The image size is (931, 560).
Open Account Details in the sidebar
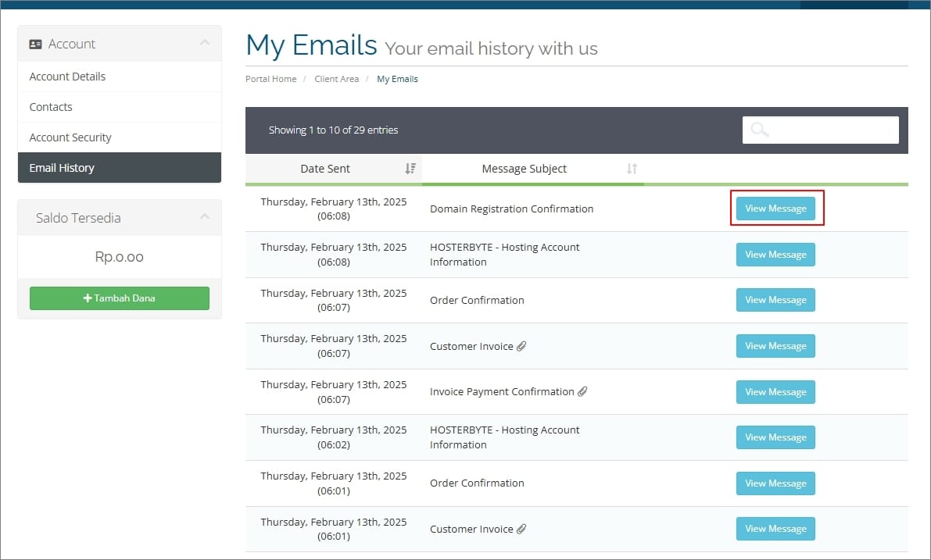click(x=67, y=77)
